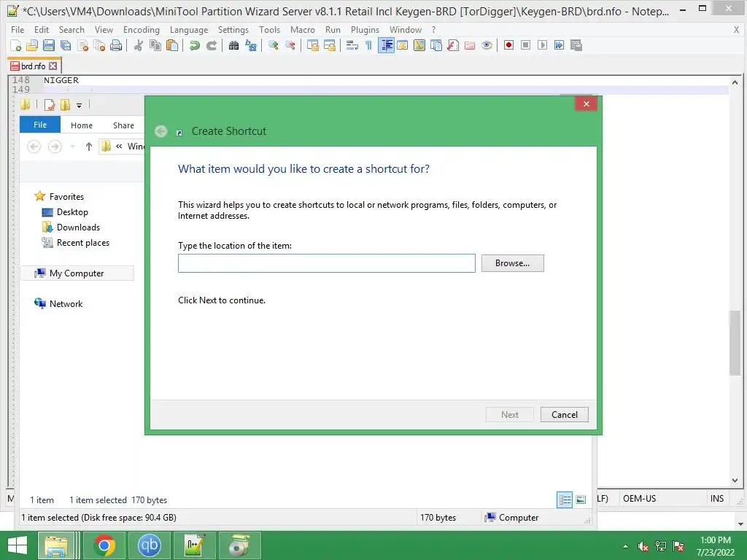Click the Synchronize horizontal scrolling icon
The height and width of the screenshot is (560, 747).
point(329,45)
